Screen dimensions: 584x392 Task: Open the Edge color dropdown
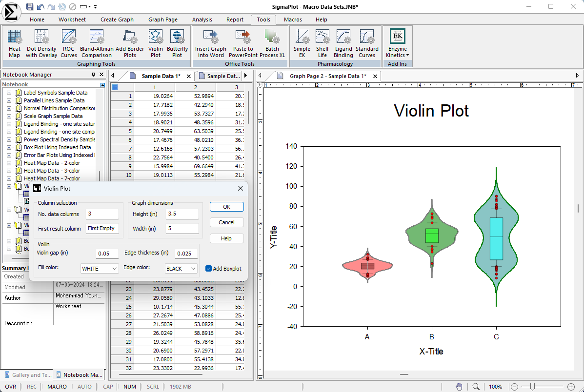(x=181, y=269)
